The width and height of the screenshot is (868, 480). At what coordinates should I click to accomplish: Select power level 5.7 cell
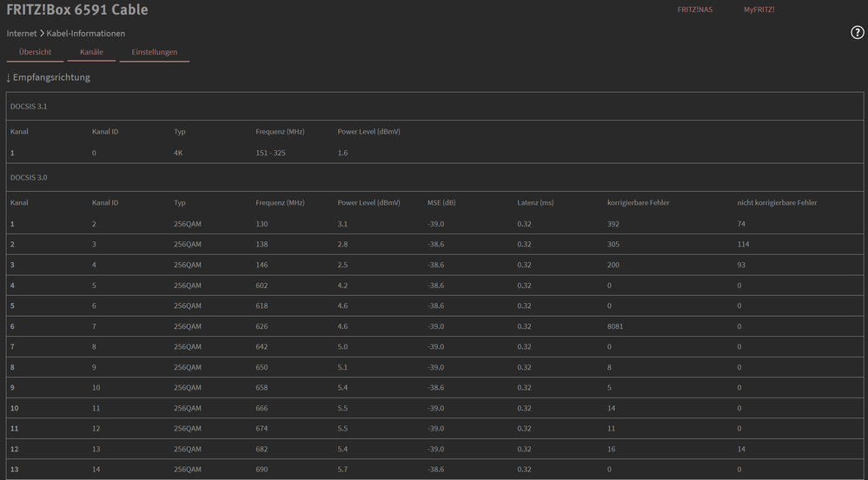[x=342, y=470]
